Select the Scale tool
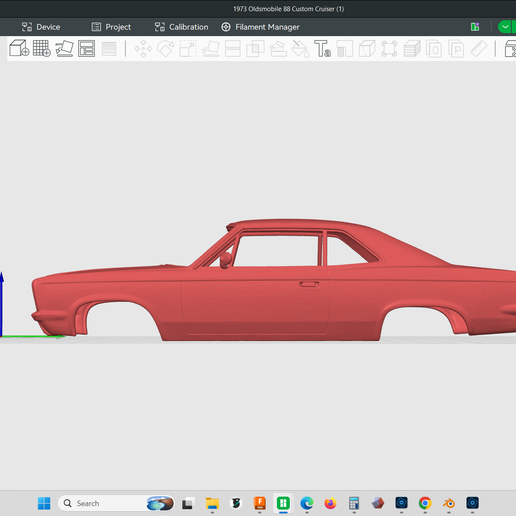This screenshot has width=516, height=516. (188, 49)
